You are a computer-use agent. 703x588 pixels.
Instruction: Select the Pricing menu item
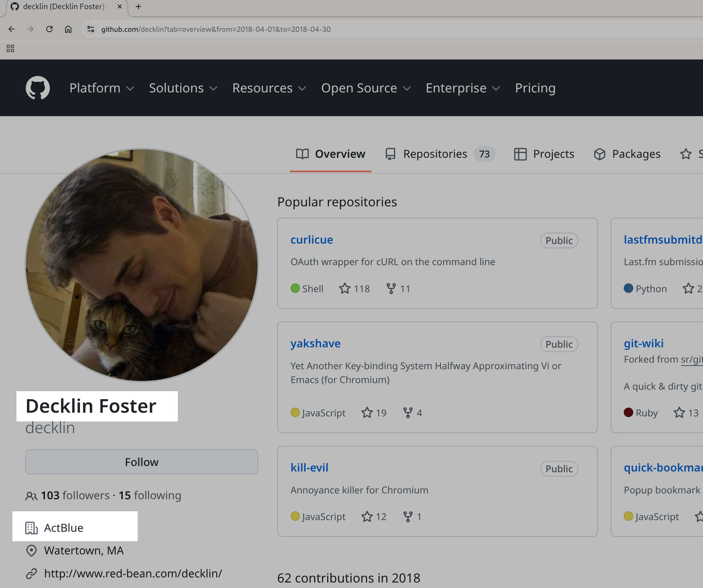pyautogui.click(x=535, y=88)
